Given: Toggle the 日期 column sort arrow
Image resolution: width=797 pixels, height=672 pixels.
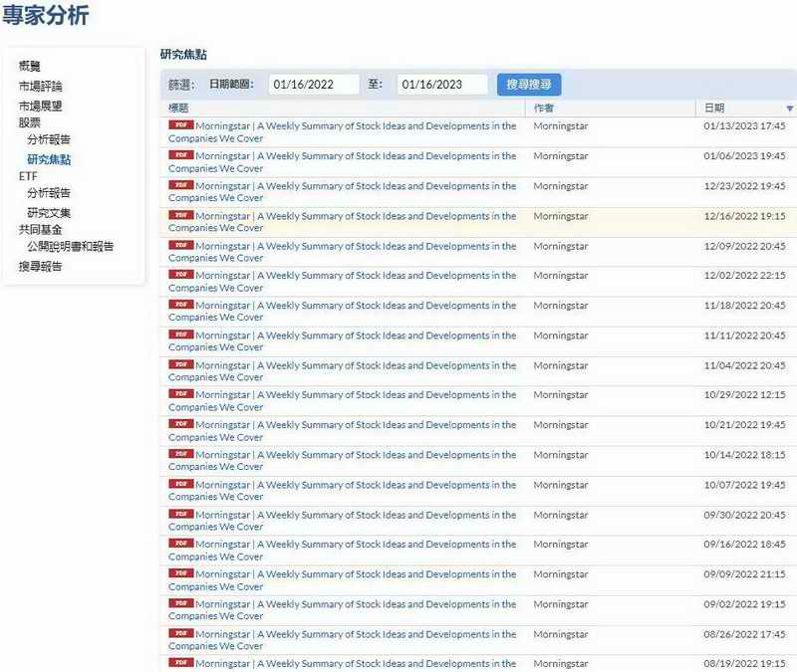Looking at the screenshot, I should pyautogui.click(x=789, y=109).
